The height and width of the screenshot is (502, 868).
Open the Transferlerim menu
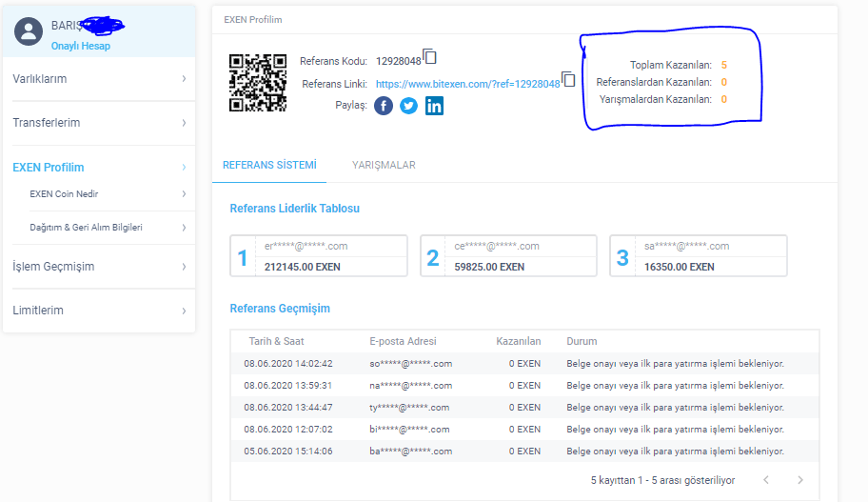[x=99, y=123]
